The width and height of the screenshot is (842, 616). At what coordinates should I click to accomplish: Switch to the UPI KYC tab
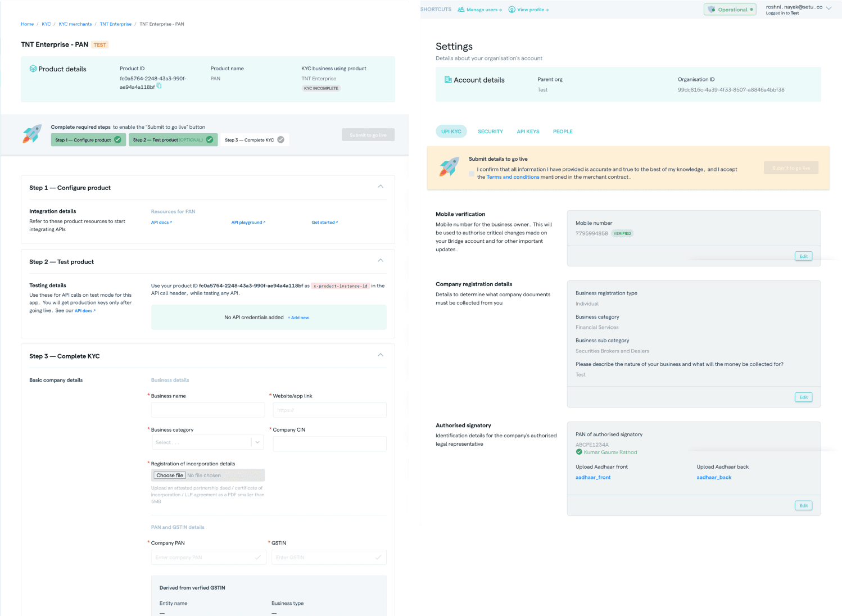[451, 132]
